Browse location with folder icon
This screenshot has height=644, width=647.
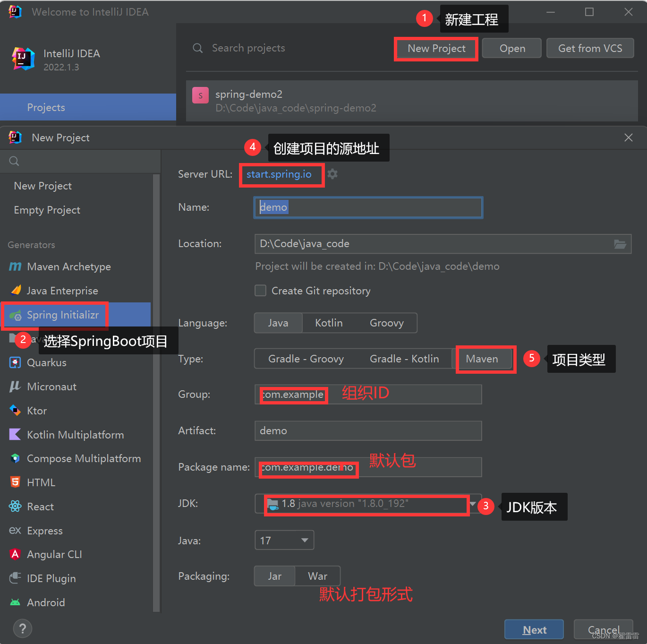tap(620, 244)
